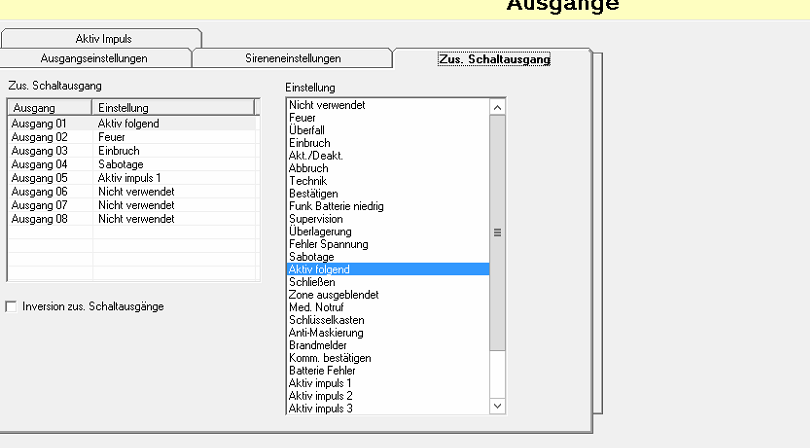Pick Funk Batterie niedrig option
This screenshot has width=810, height=448.
tap(336, 206)
